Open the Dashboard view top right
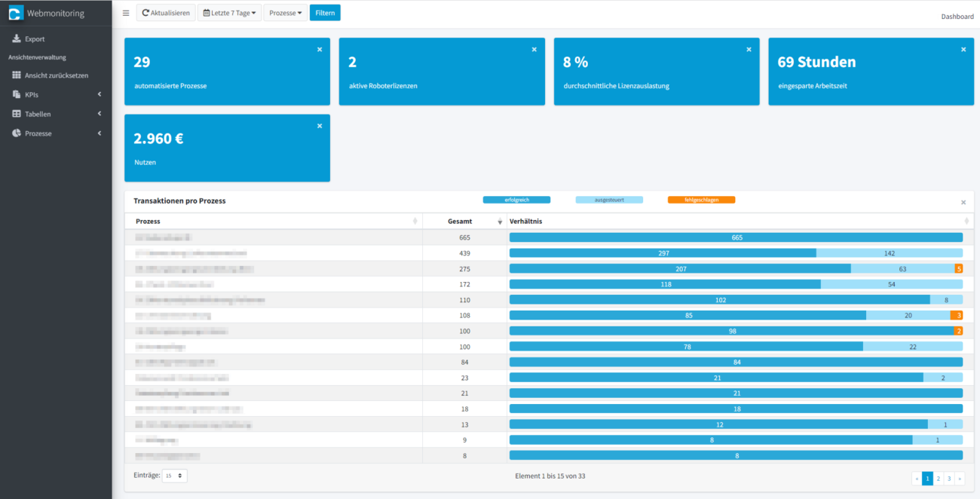This screenshot has width=980, height=499. tap(957, 16)
